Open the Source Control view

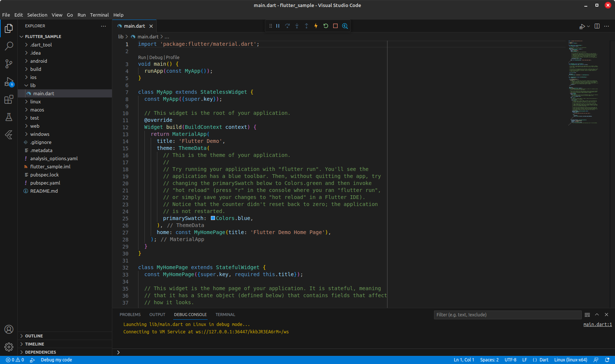[x=9, y=63]
